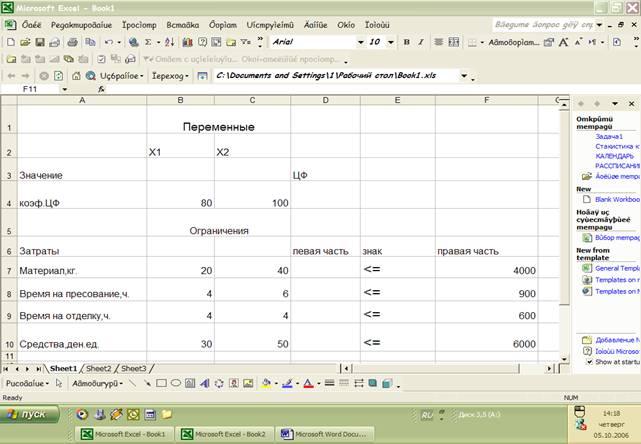Expand the Name Box dropdown arrow
Viewport: 641px width, 444px height.
point(65,90)
